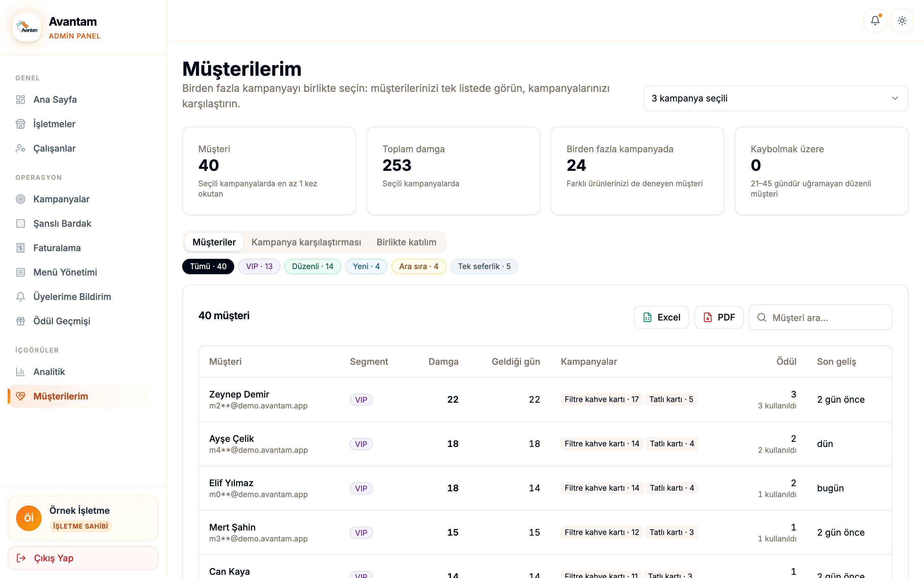
Task: Click the Çalışanlar people icon
Action: pos(21,148)
